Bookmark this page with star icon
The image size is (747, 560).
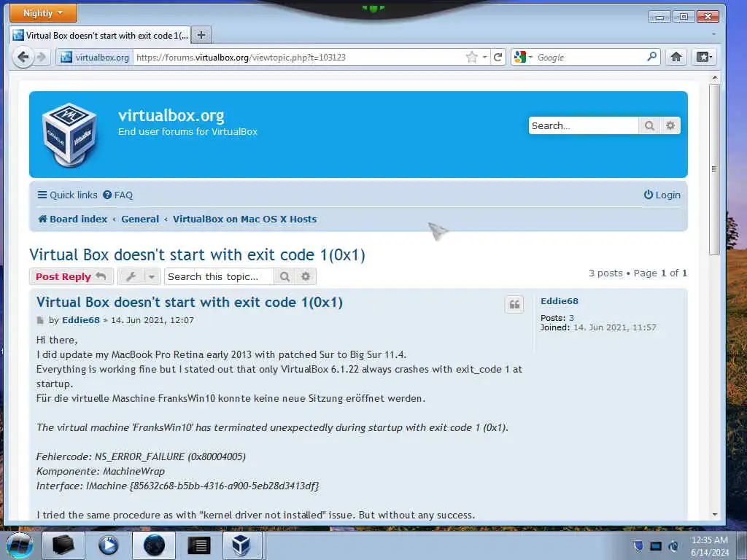pyautogui.click(x=472, y=57)
